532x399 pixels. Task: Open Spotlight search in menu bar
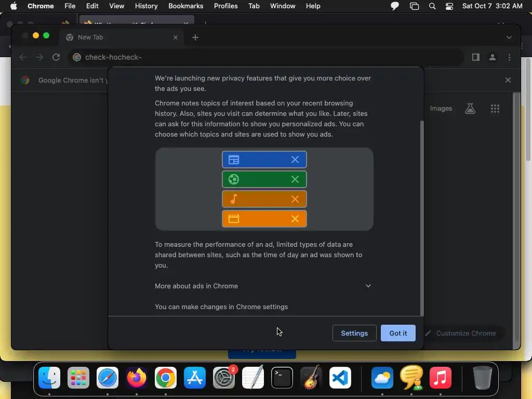click(432, 6)
